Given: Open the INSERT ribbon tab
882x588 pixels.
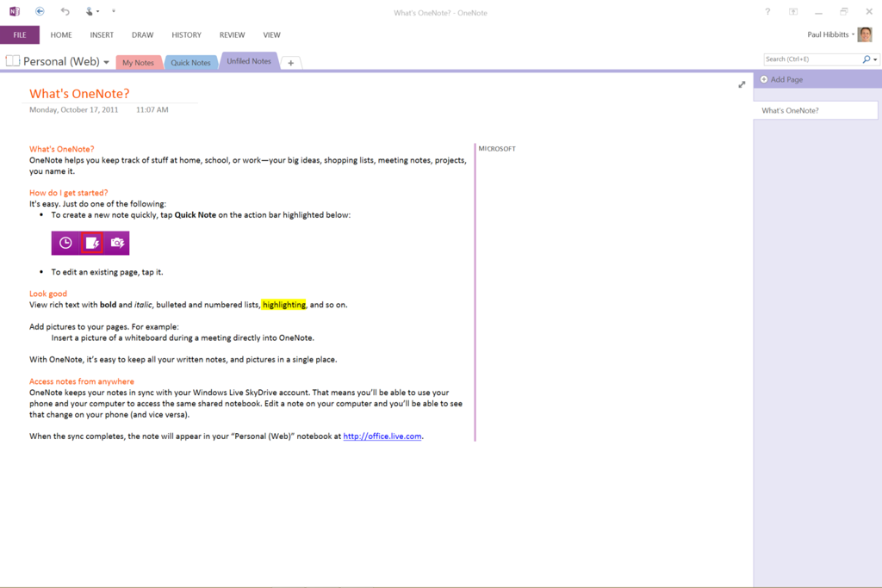Looking at the screenshot, I should tap(102, 34).
